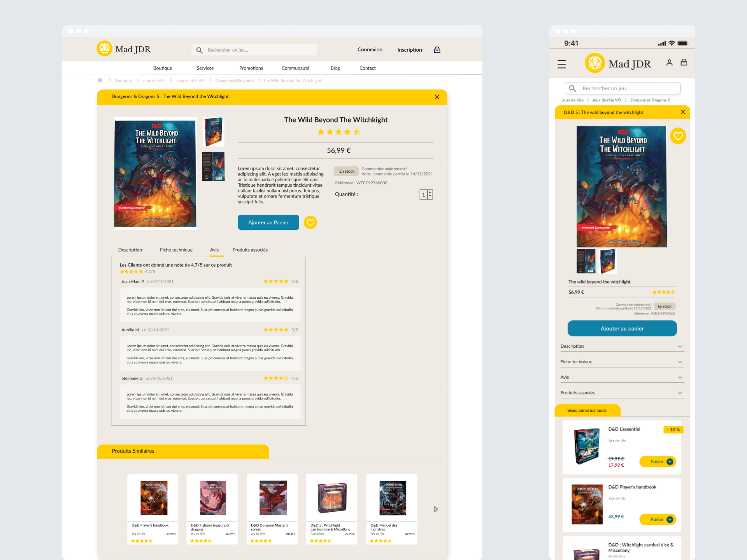Click the Mad JDR logo on desktop header
The image size is (747, 560).
coord(124,49)
